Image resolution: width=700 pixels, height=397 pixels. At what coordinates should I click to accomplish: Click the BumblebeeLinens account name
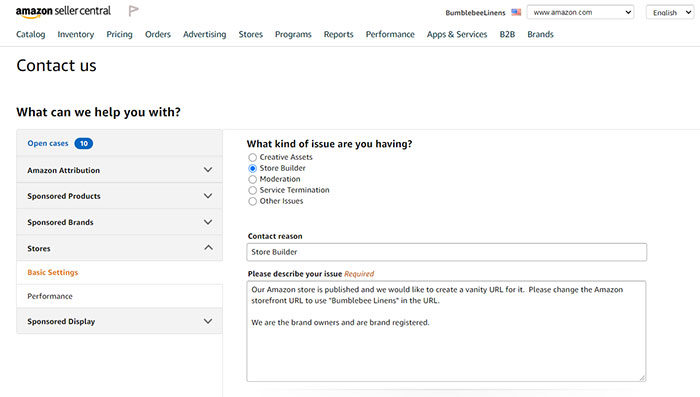(x=475, y=13)
